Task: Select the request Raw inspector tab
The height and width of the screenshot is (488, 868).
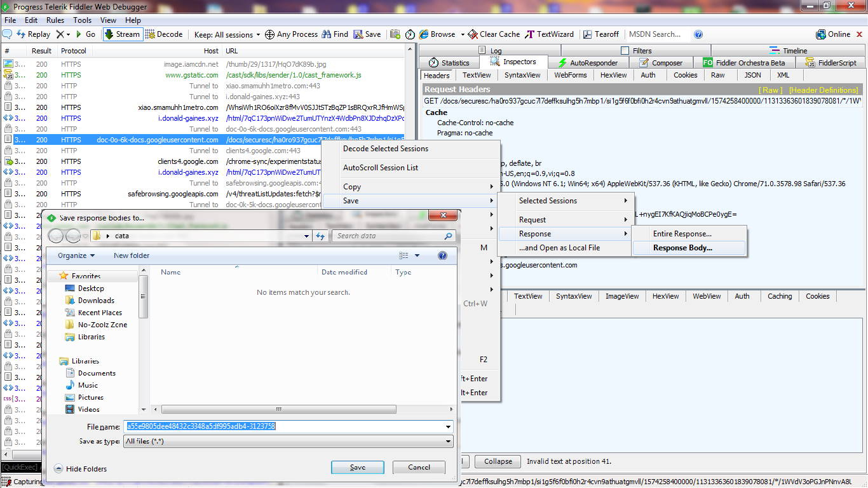Action: (x=717, y=75)
